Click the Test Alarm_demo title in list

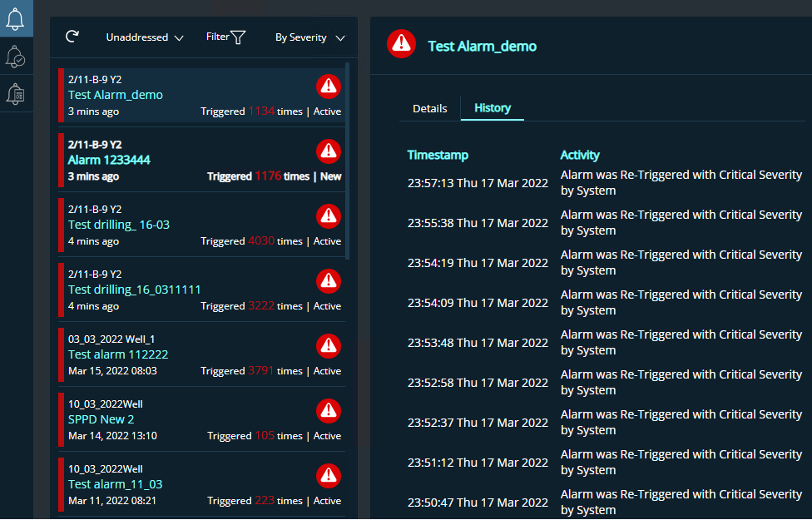pos(116,95)
